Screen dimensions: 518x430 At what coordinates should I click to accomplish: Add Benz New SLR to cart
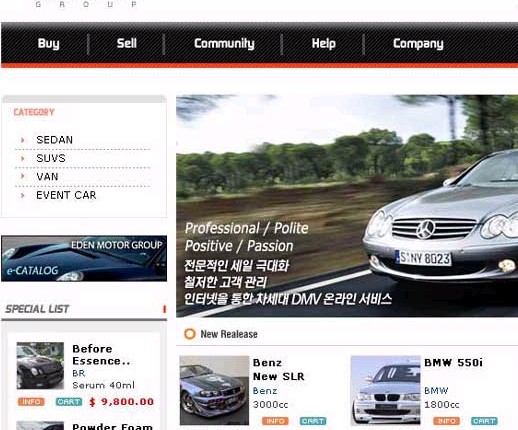coord(313,421)
